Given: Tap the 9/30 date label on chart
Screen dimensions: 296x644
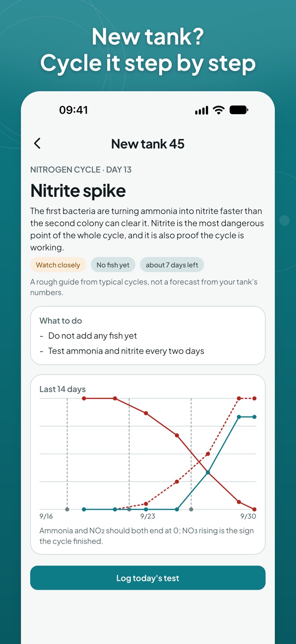Looking at the screenshot, I should (x=248, y=516).
